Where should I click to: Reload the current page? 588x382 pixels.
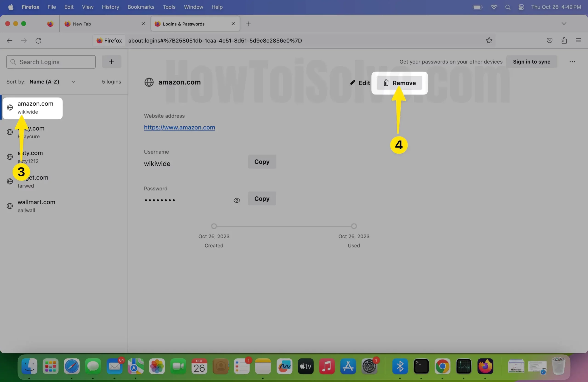click(39, 41)
